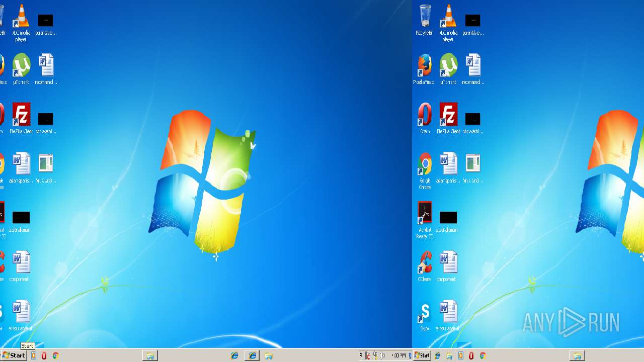Open Opera from the right taskbar quick launch
This screenshot has width=644, height=362.
pos(471,355)
